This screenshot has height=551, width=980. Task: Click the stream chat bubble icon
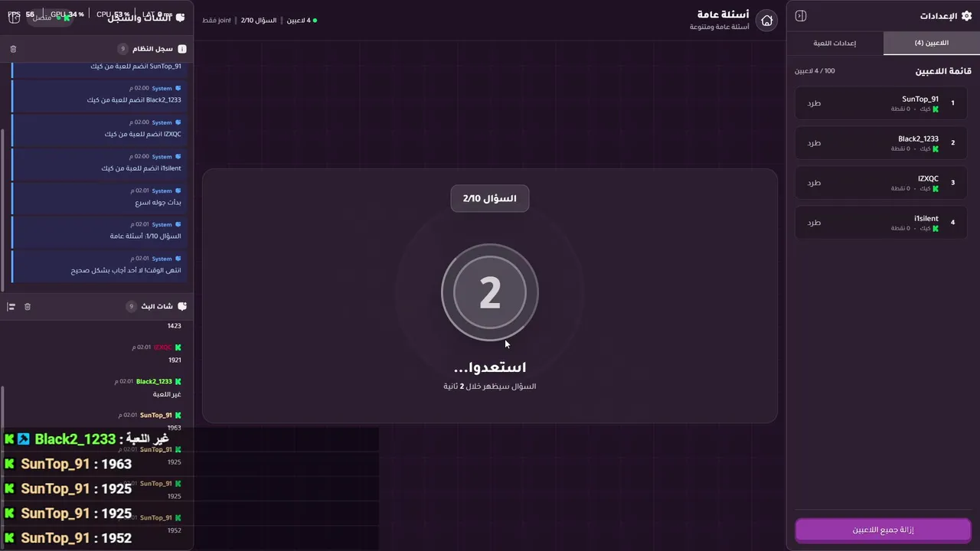182,307
